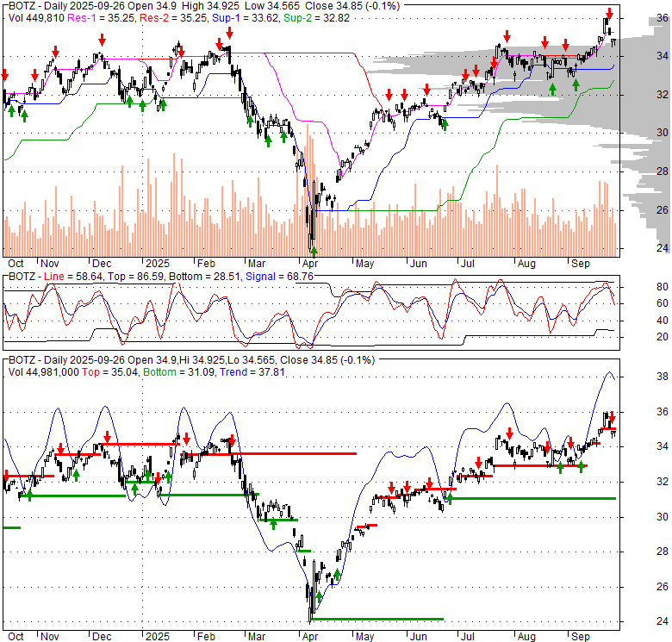Click 'Bottom = 31.09' in the bottom chart
The width and height of the screenshot is (672, 642).
178,372
